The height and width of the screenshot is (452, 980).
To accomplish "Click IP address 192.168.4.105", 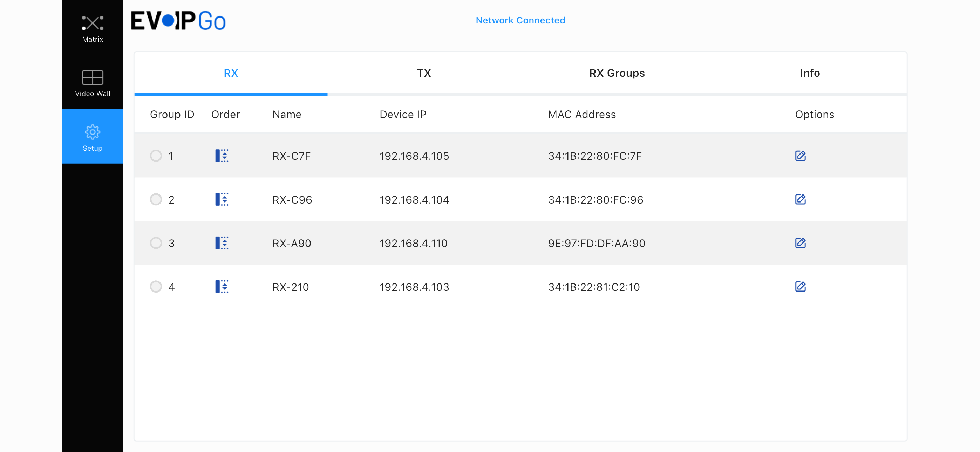I will click(x=414, y=156).
